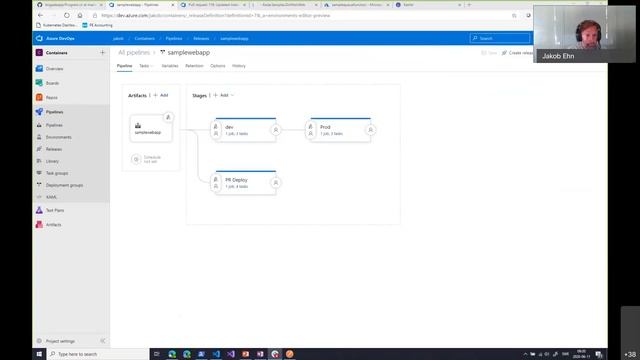Click Pipelines breadcrumb in blue header
Screen dimensions: 640x360
[174, 38]
